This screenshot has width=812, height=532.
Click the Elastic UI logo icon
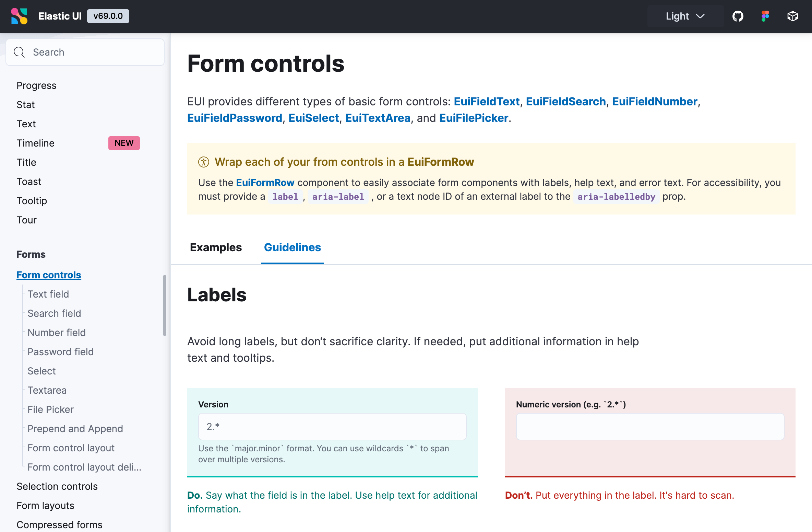(x=19, y=16)
